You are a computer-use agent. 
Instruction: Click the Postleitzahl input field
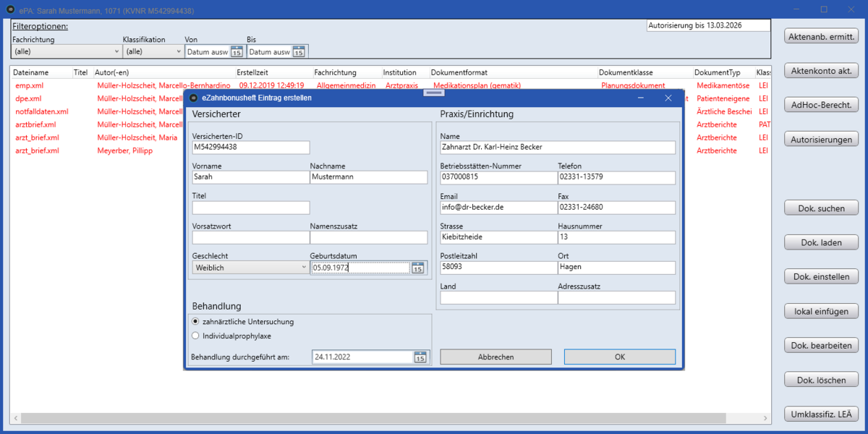point(499,268)
